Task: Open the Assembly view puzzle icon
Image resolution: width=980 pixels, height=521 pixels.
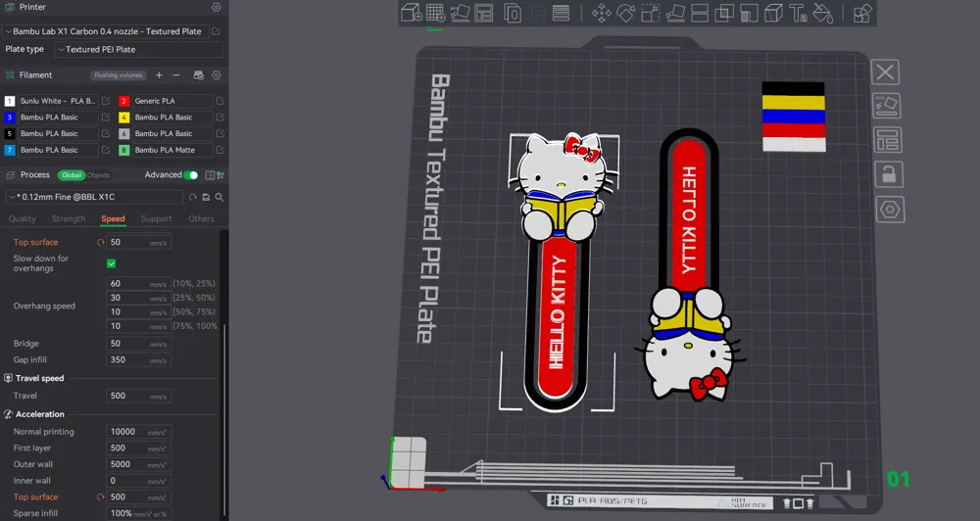Action: click(x=862, y=13)
